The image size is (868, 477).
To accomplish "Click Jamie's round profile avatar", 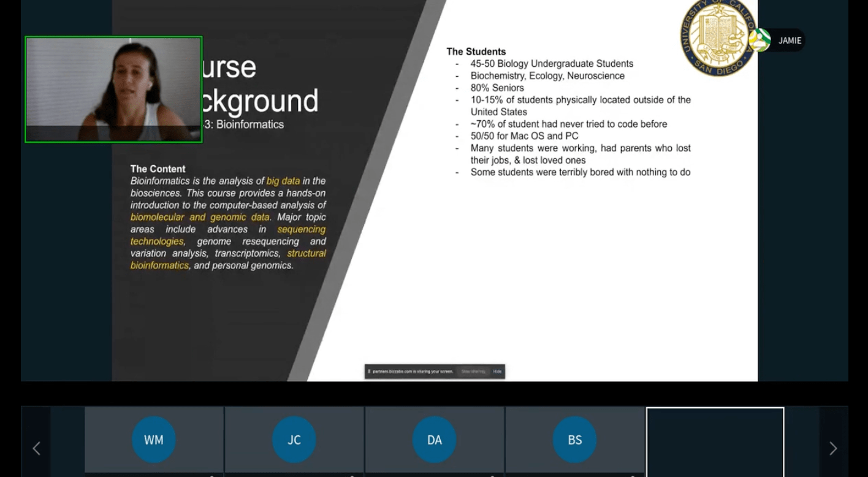I will 759,40.
